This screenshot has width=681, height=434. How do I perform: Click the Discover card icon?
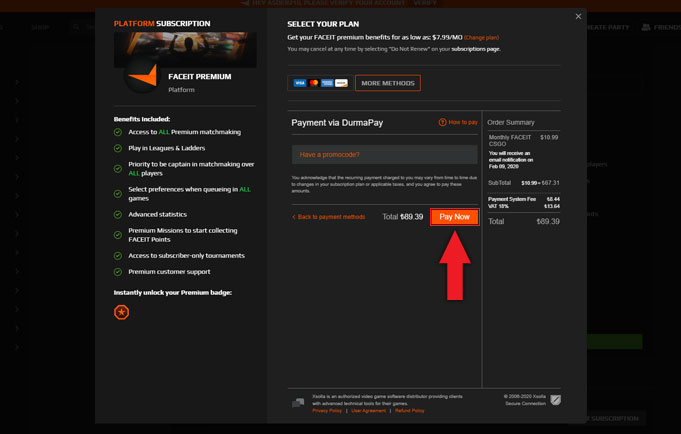(341, 83)
